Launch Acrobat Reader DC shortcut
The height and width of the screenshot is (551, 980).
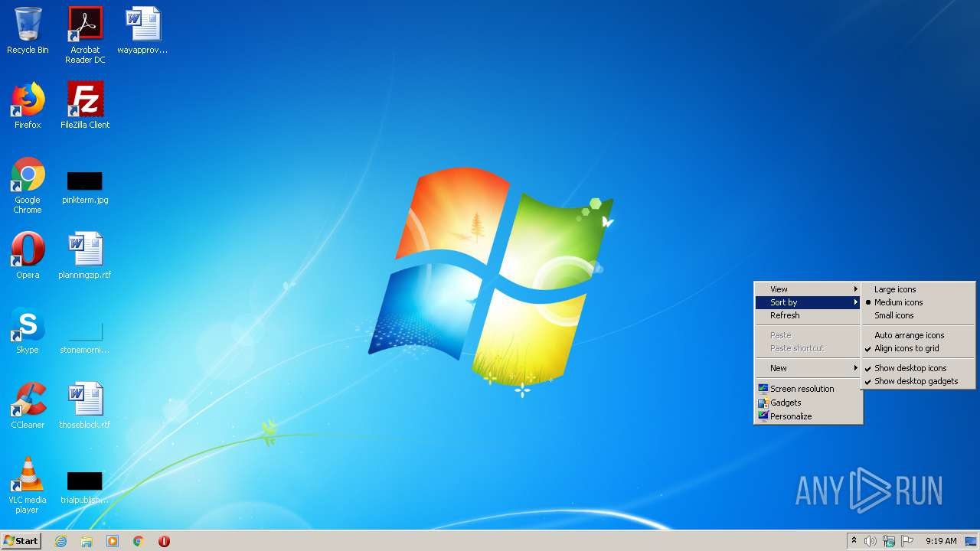point(85,35)
